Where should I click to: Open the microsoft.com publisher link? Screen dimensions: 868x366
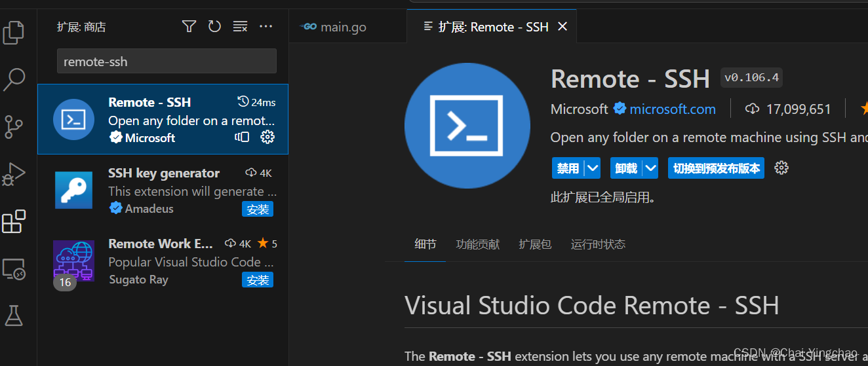click(x=673, y=109)
